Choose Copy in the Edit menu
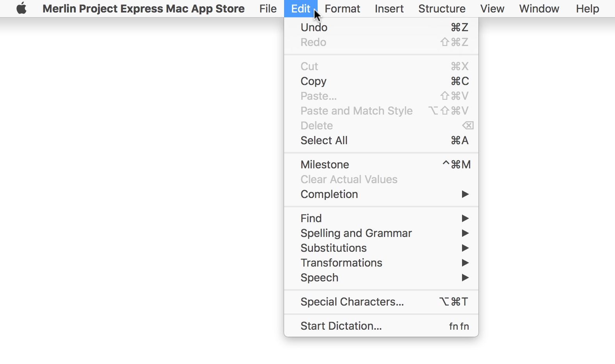Image resolution: width=615 pixels, height=364 pixels. coord(381,81)
